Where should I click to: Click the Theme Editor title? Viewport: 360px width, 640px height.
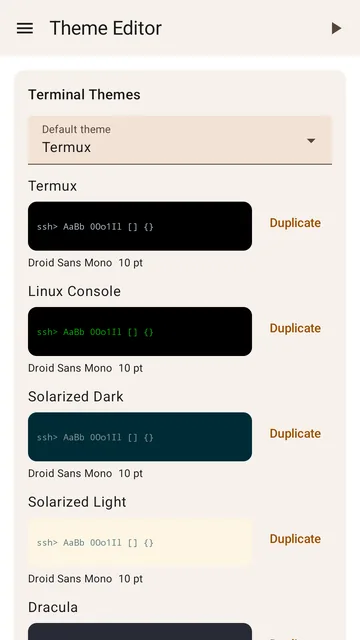click(x=106, y=28)
